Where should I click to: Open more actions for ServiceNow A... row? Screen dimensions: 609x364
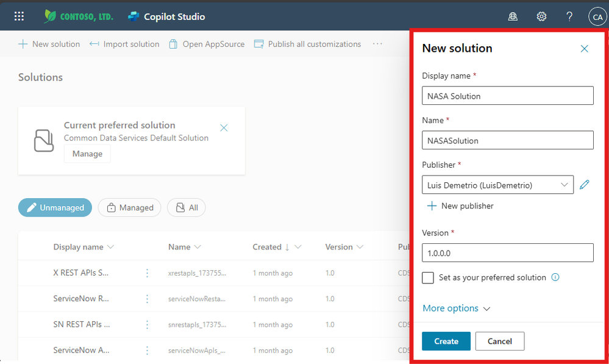point(147,351)
